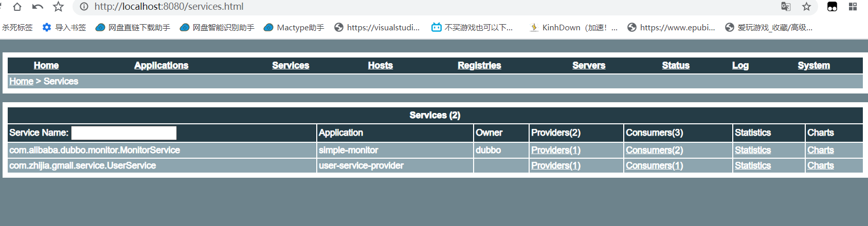Open the black mask extension icon

coord(832,7)
